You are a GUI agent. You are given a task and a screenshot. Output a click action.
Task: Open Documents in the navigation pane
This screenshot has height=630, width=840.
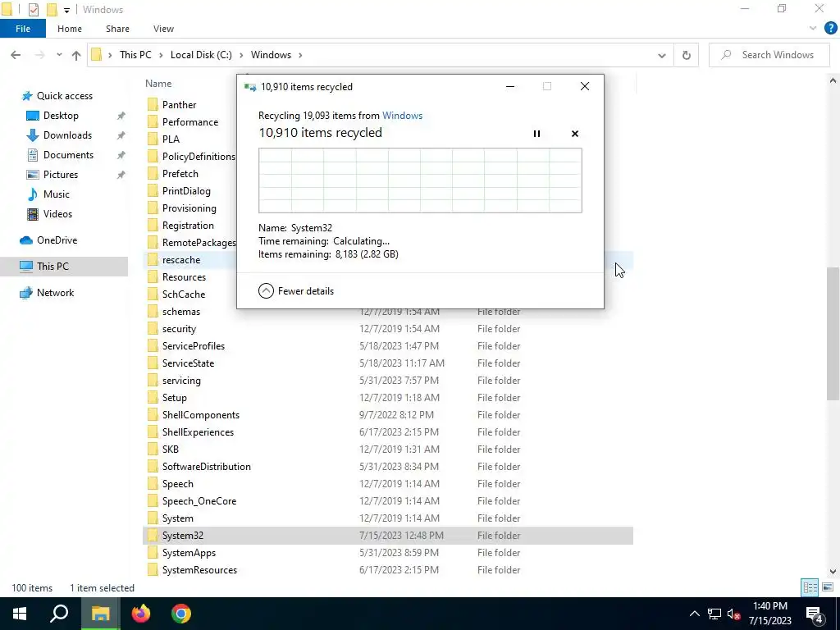click(68, 155)
